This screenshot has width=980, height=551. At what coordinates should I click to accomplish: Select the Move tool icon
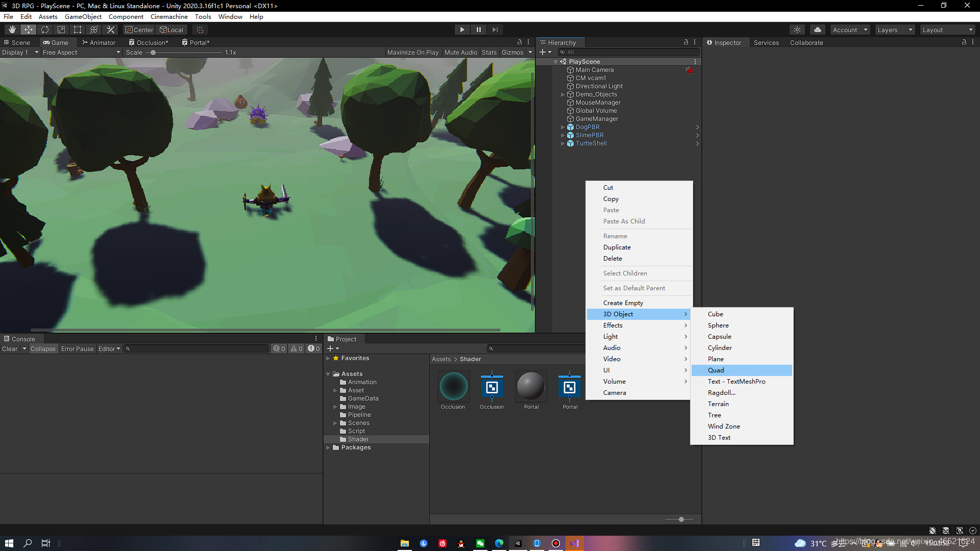point(29,30)
